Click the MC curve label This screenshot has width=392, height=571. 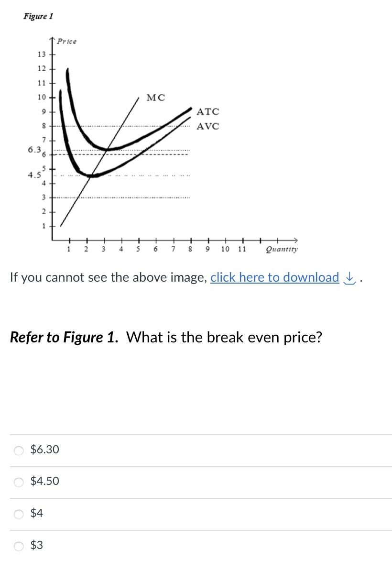click(156, 98)
